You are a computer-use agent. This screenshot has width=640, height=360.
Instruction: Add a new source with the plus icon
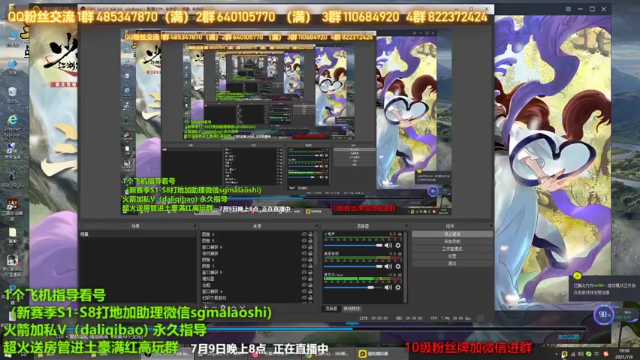206,308
